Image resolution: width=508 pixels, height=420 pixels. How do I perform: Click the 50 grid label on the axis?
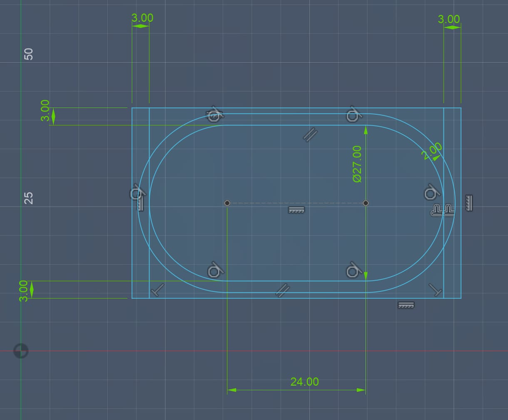[x=29, y=54]
